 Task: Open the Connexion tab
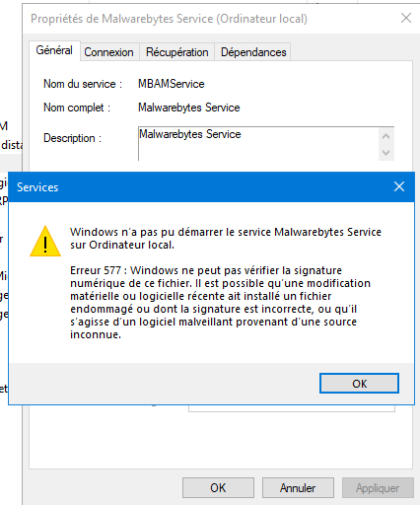(x=108, y=52)
